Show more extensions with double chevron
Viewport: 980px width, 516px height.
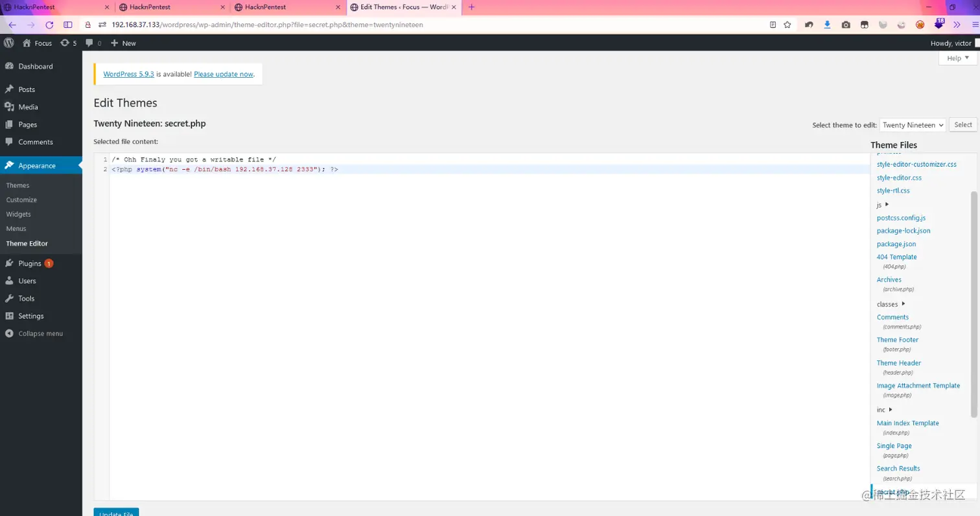tap(957, 25)
